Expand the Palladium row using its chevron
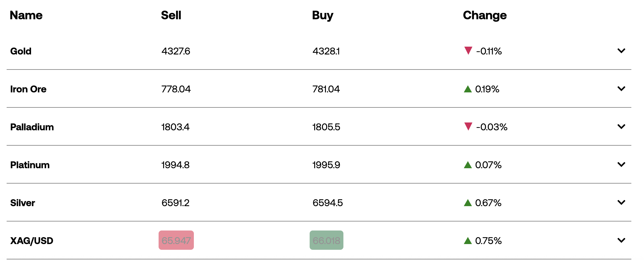The image size is (644, 260). (x=621, y=126)
